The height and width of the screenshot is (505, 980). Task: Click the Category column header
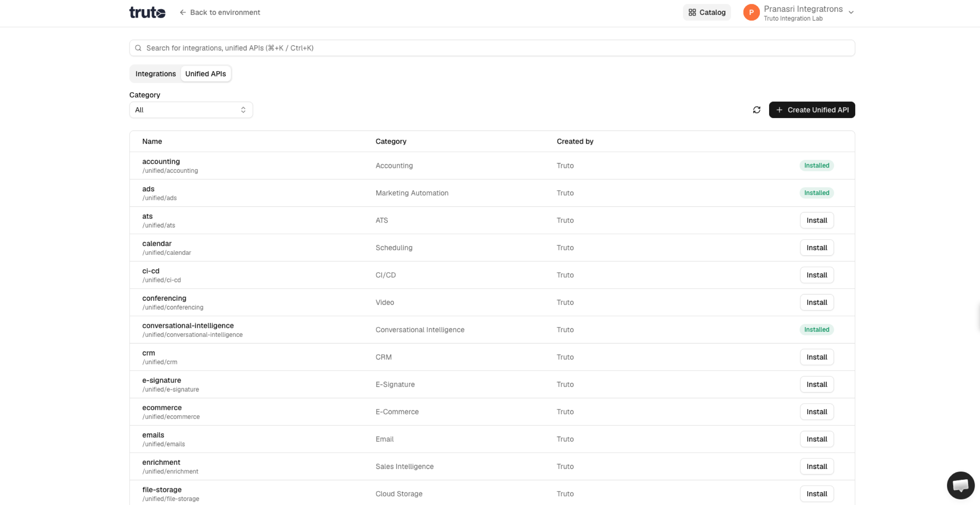click(391, 141)
